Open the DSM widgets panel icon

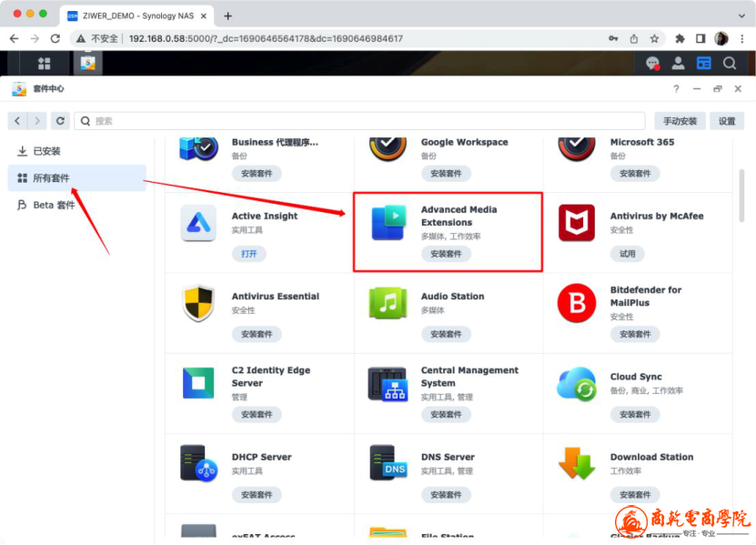pyautogui.click(x=704, y=63)
